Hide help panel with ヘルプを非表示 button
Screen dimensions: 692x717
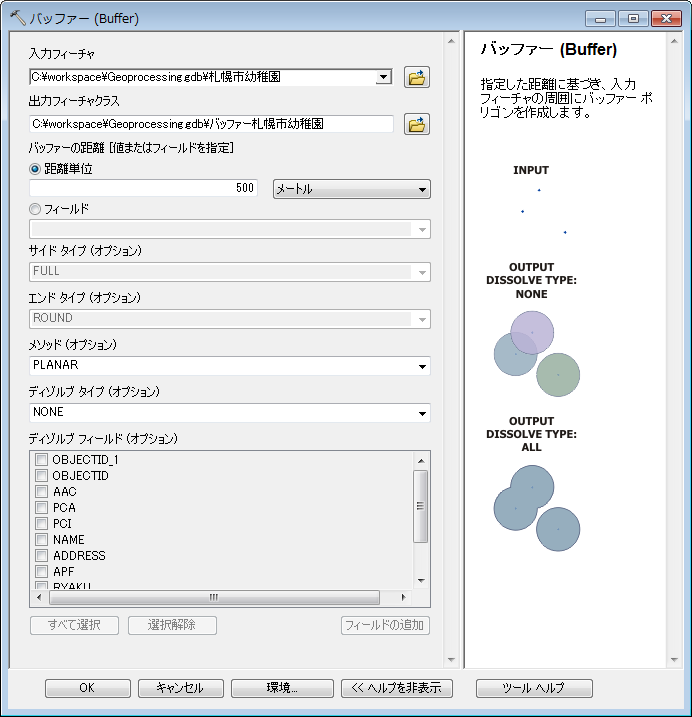[x=397, y=688]
